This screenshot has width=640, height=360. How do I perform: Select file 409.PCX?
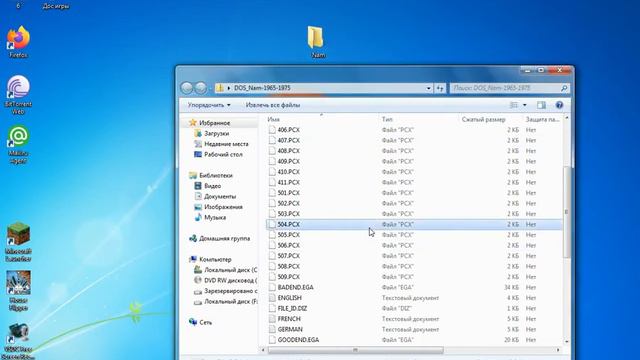pyautogui.click(x=289, y=161)
